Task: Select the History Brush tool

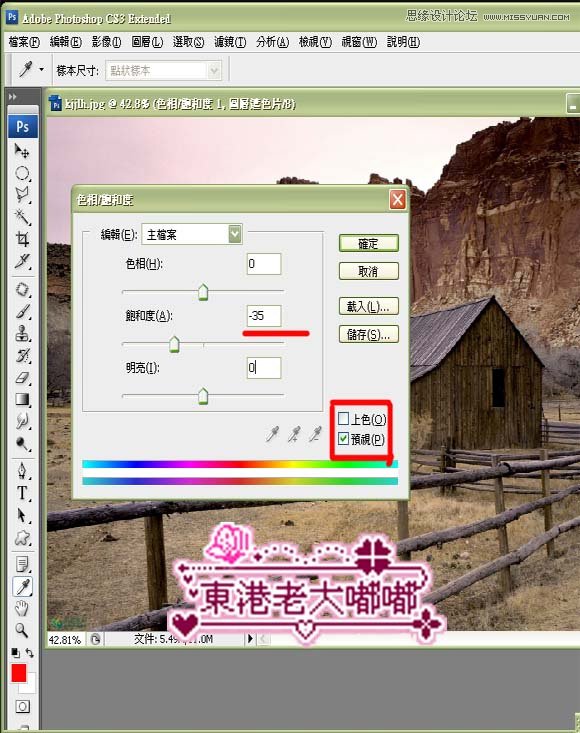Action: point(21,356)
